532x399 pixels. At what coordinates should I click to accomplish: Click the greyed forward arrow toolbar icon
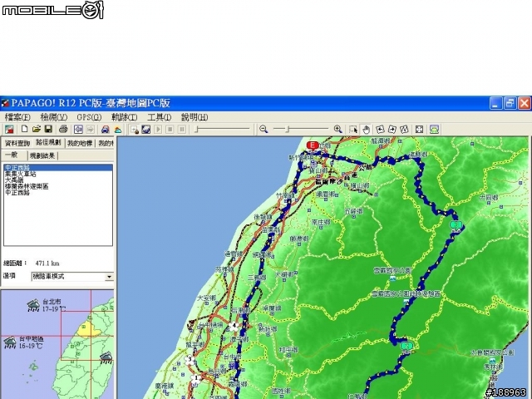(91, 130)
